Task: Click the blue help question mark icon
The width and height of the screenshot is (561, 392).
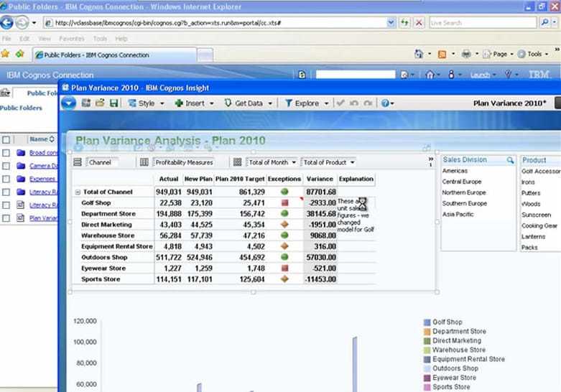Action: 385,103
